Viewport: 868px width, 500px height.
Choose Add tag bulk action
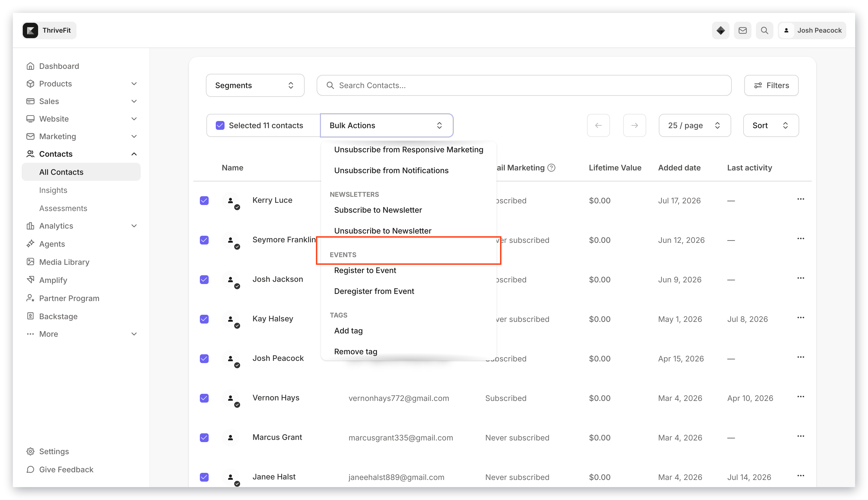[348, 331]
